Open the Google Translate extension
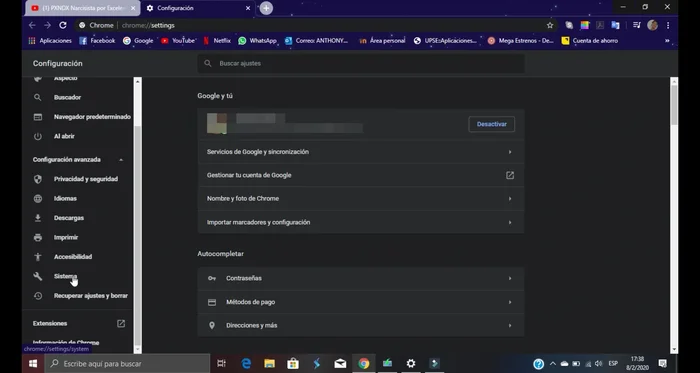 615,25
